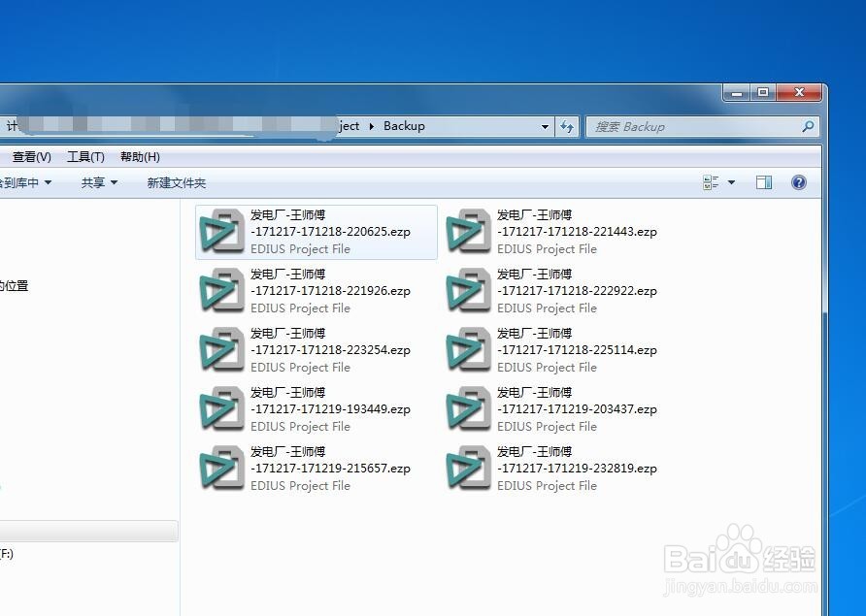Select filename -171217-171218-223254.ezp
Image resolution: width=866 pixels, height=616 pixels.
pyautogui.click(x=330, y=349)
